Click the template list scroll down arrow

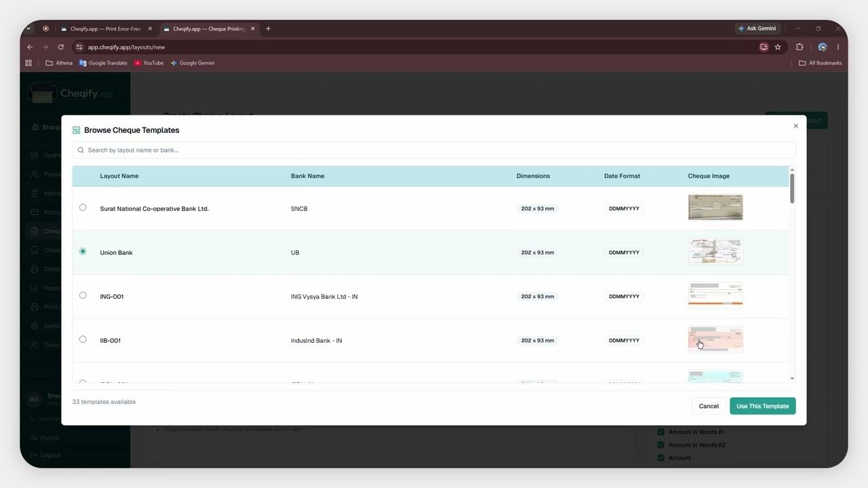pyautogui.click(x=792, y=378)
